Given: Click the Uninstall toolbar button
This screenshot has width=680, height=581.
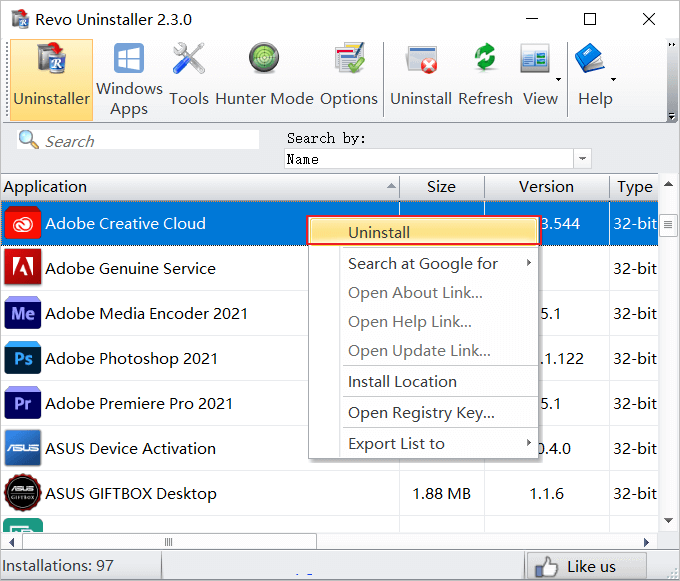Looking at the screenshot, I should coord(421,78).
